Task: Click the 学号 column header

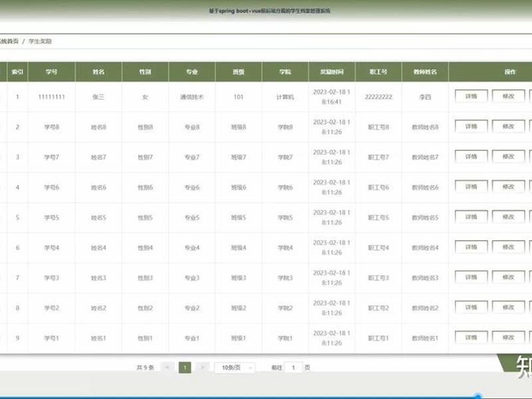Action: click(52, 72)
